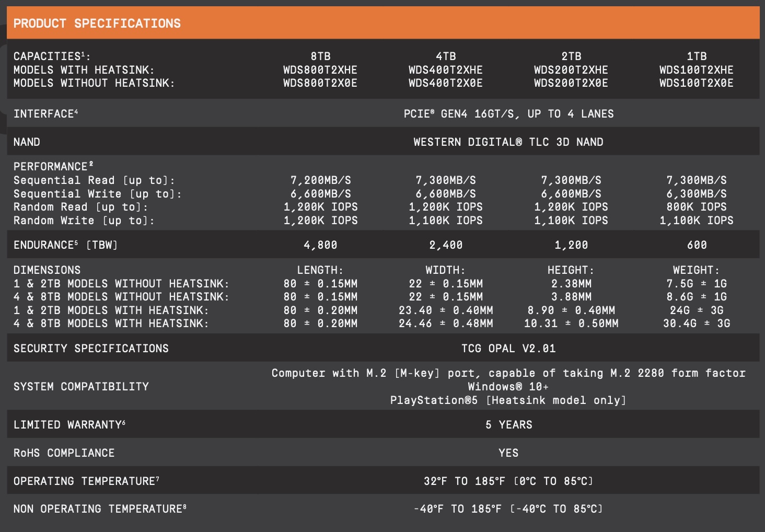Click the Sequential Write label

click(98, 194)
